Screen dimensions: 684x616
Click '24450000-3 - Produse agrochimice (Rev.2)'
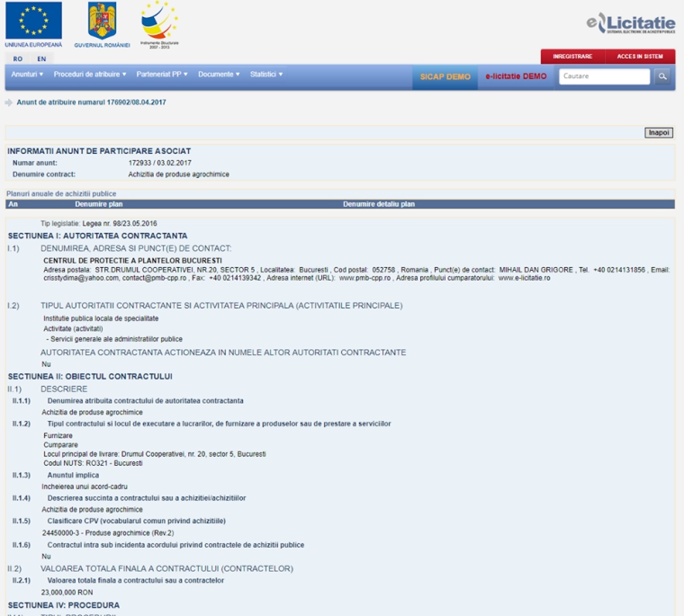point(108,532)
